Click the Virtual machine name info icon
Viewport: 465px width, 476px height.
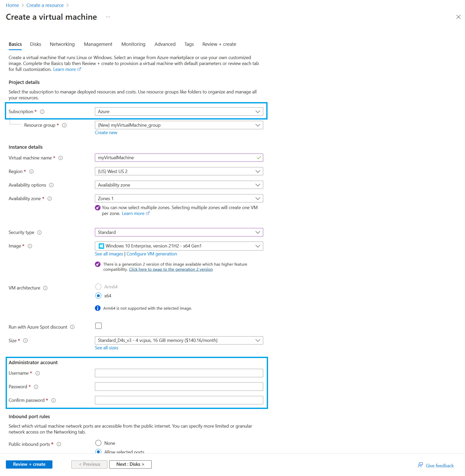pyautogui.click(x=61, y=158)
